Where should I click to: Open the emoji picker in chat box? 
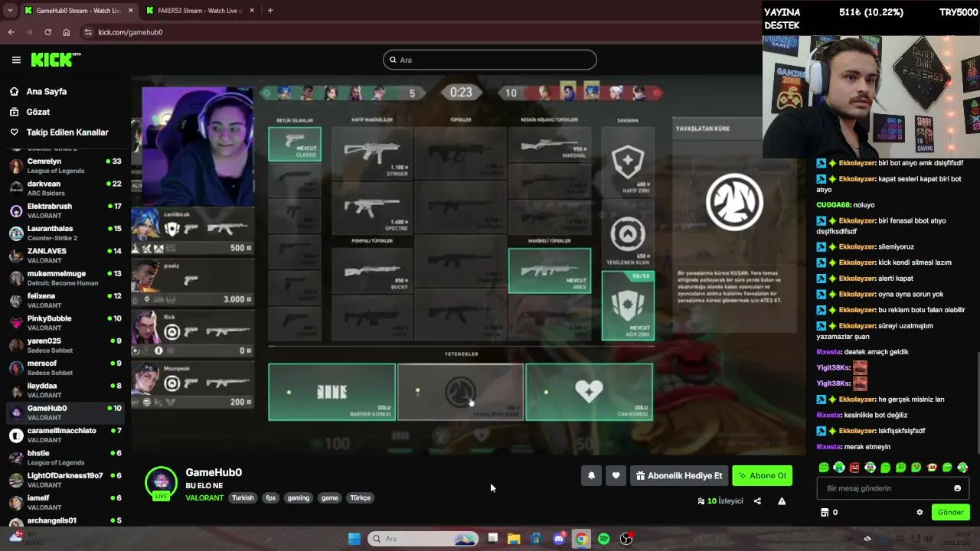[x=957, y=488]
